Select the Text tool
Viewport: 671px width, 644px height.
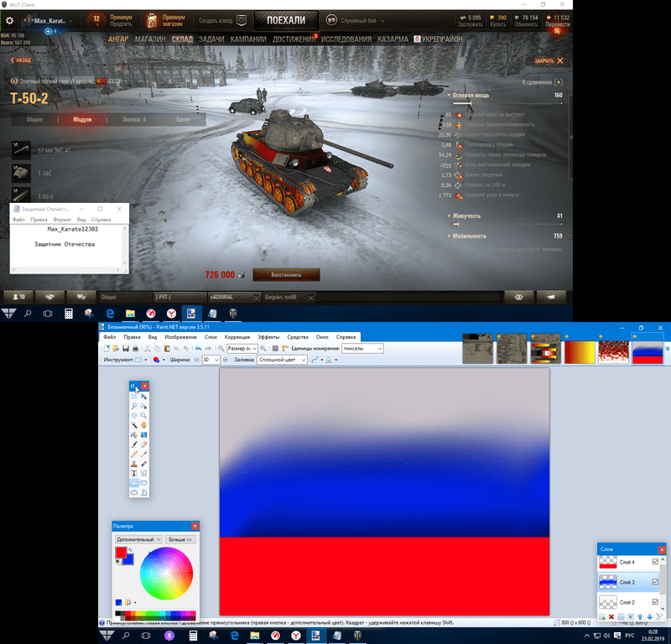pyautogui.click(x=134, y=473)
